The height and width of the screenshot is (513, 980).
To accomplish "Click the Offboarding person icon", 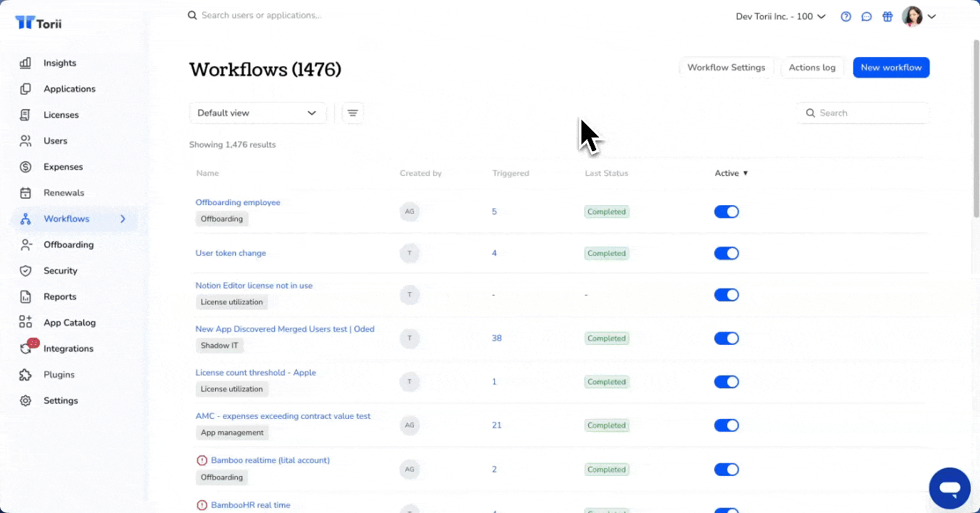I will (26, 245).
